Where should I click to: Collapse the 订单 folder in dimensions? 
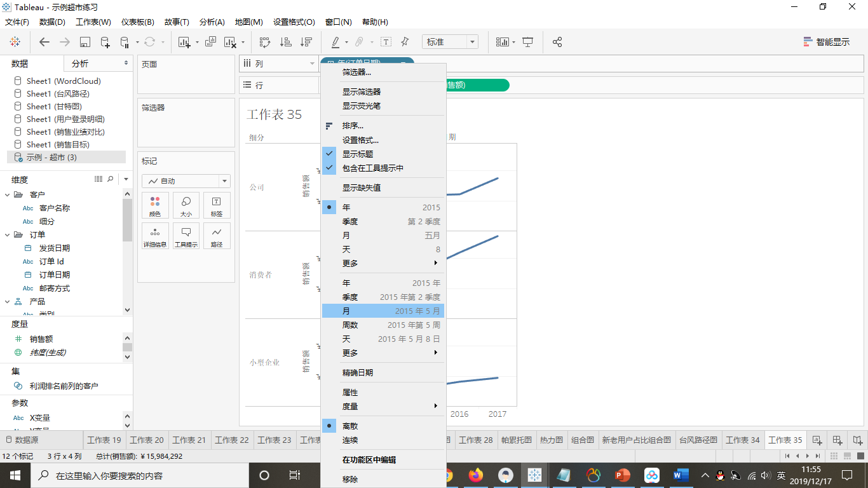(x=7, y=234)
